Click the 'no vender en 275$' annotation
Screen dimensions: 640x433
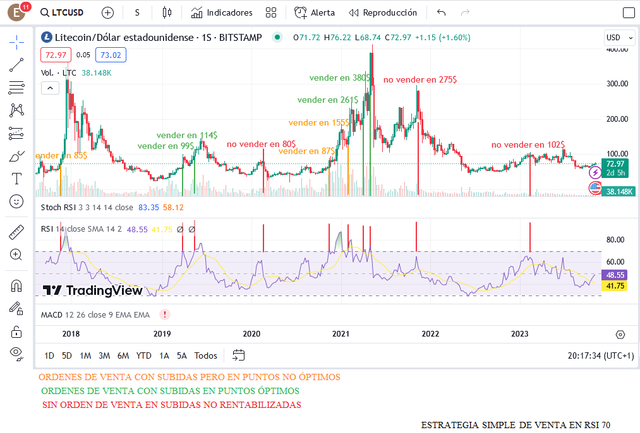click(x=420, y=80)
